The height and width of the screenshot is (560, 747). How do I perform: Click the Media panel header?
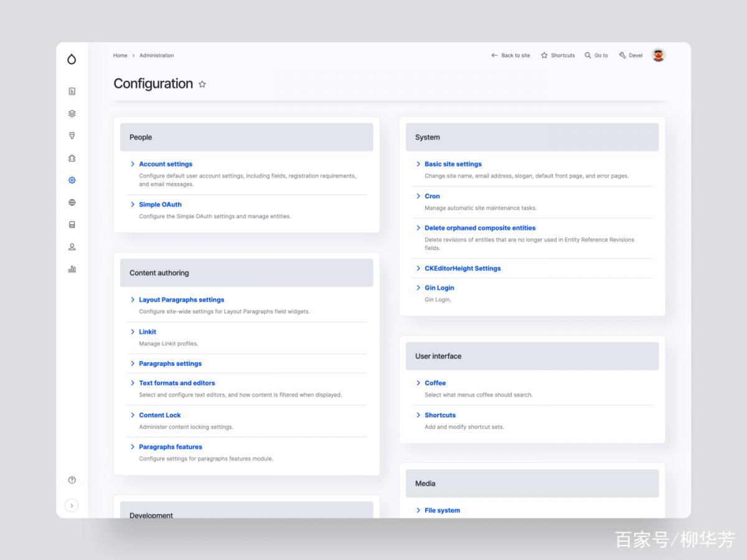click(x=532, y=483)
